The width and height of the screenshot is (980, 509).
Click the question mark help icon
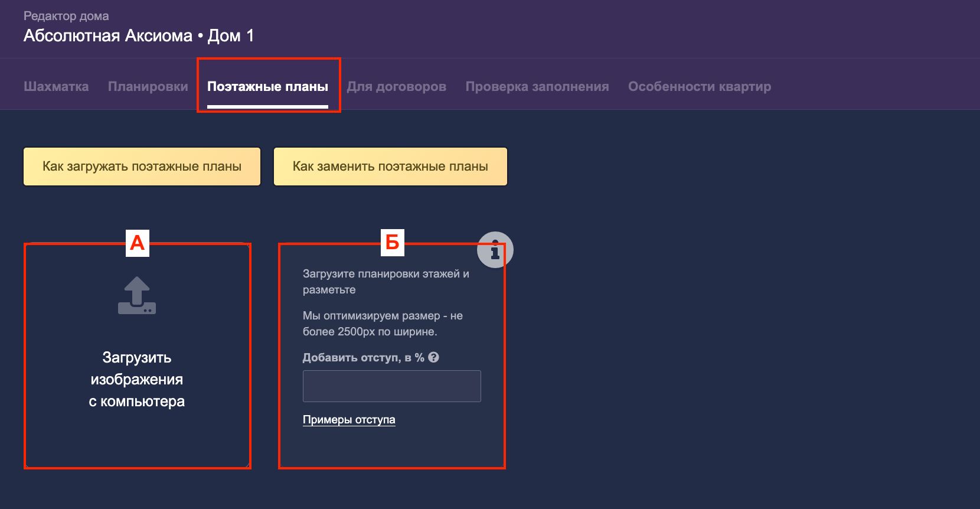(434, 357)
